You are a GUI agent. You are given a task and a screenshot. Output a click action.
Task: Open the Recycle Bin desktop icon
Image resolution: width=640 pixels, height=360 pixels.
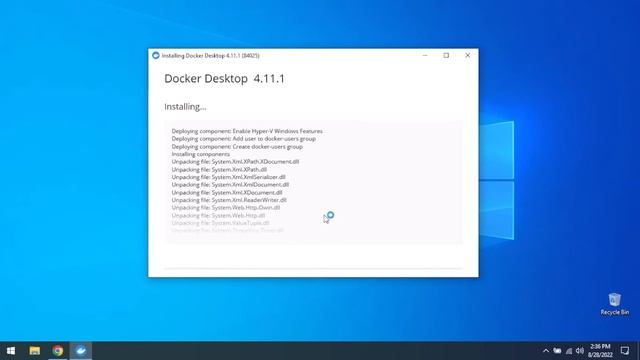click(x=614, y=304)
